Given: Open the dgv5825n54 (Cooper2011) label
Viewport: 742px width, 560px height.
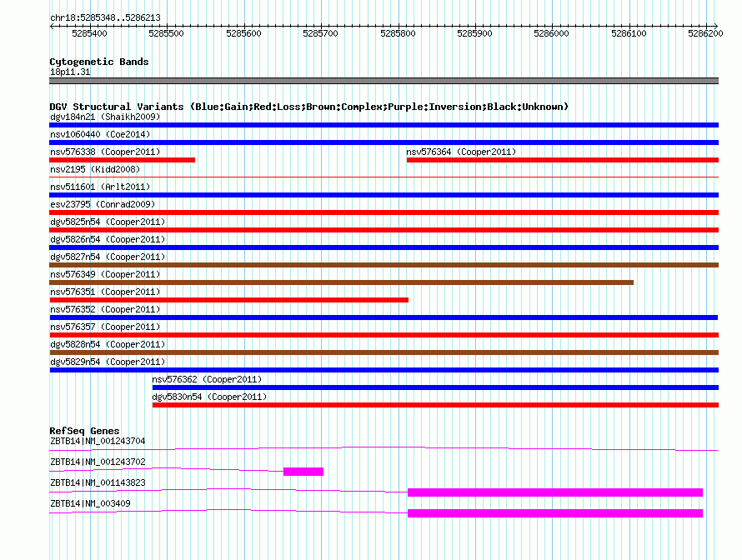Looking at the screenshot, I should pos(108,222).
